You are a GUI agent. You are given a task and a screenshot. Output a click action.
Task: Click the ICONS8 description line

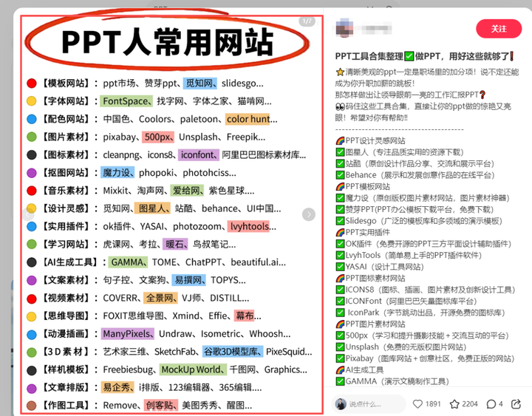click(x=425, y=290)
